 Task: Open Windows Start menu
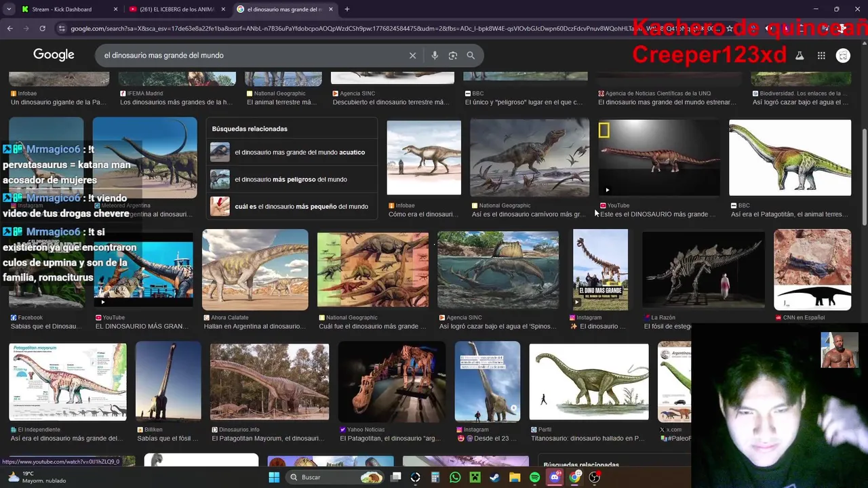[274, 477]
